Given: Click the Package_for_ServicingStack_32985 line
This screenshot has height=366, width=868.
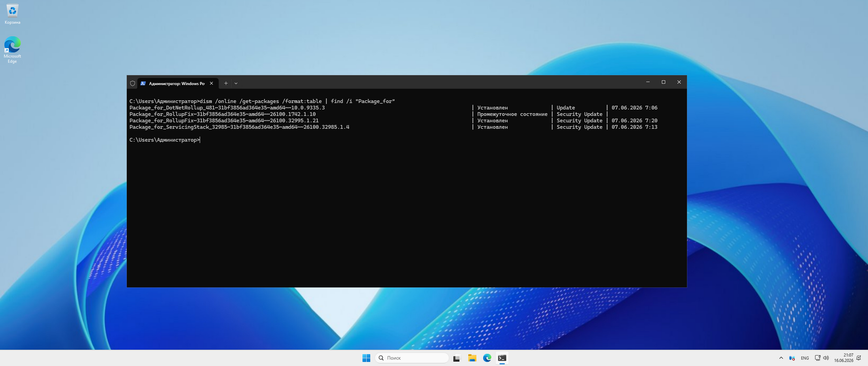Looking at the screenshot, I should [x=239, y=127].
